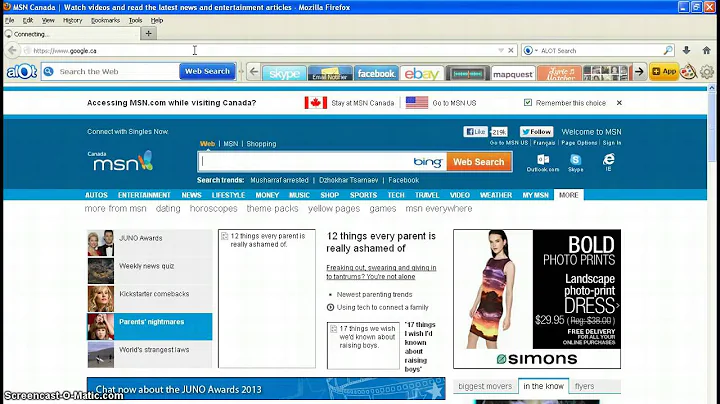This screenshot has height=404, width=720.
Task: Open the search engine selector dropdown
Action: (530, 50)
